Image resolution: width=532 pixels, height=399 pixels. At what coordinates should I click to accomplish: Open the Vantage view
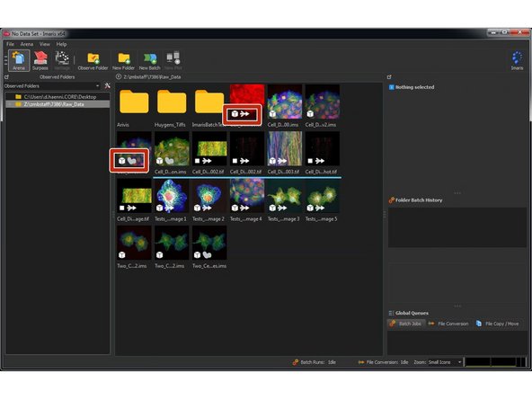(x=62, y=61)
